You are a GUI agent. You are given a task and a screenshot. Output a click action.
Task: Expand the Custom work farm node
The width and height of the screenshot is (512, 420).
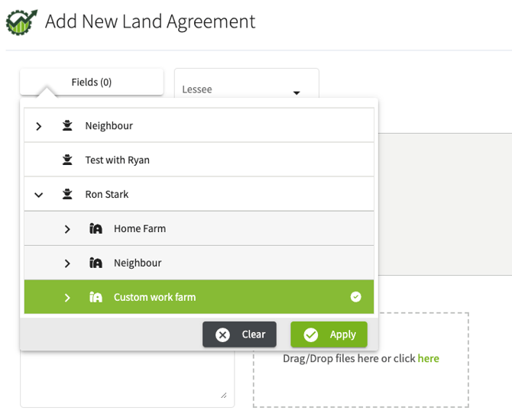coord(67,297)
